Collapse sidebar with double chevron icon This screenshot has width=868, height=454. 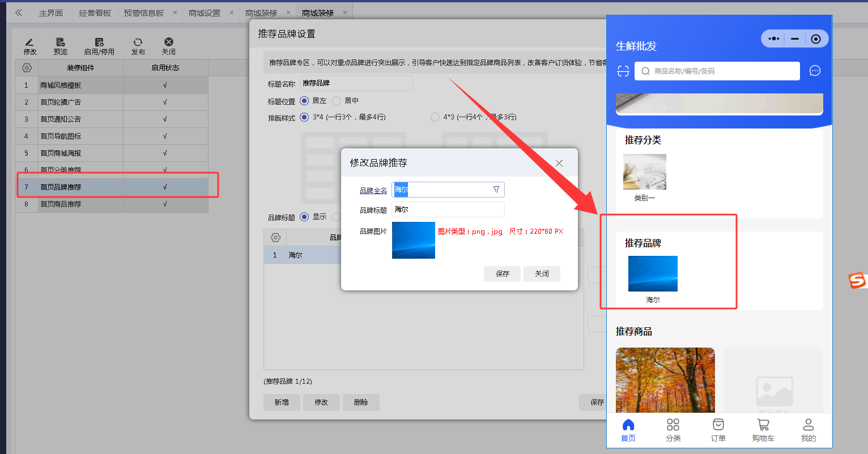19,12
